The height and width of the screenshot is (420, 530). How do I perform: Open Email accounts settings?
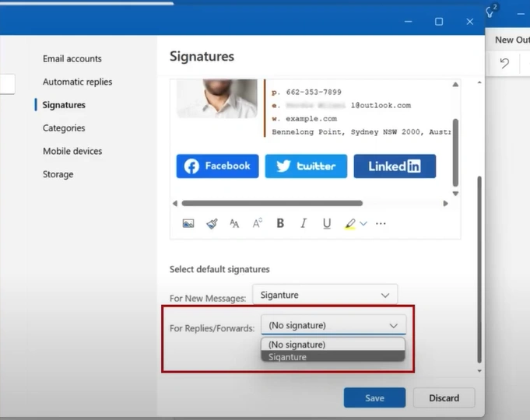pyautogui.click(x=72, y=58)
